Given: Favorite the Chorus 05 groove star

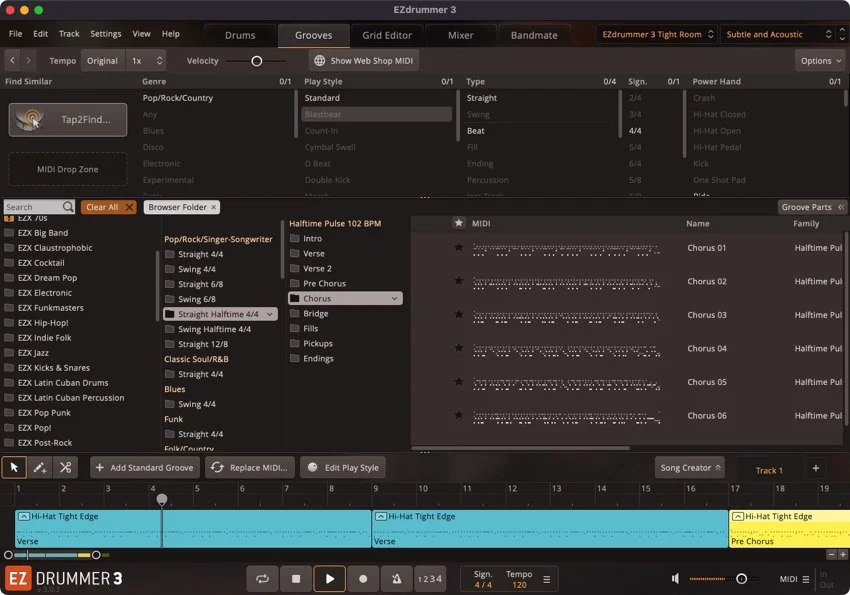Looking at the screenshot, I should click(459, 382).
